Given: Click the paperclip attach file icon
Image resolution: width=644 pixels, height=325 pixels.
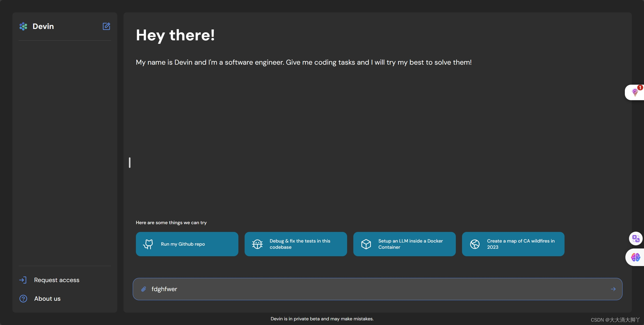Looking at the screenshot, I should pos(144,289).
